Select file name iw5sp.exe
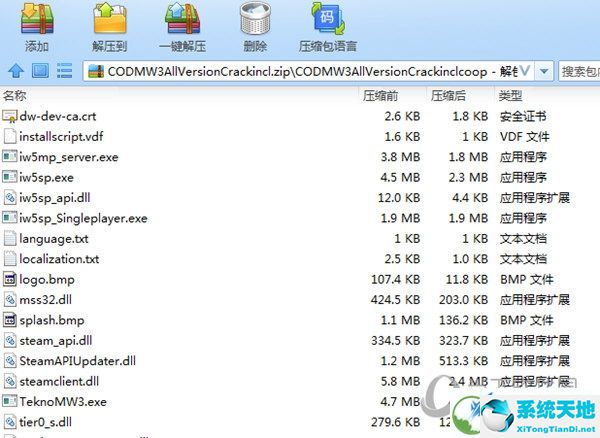The image size is (600, 438). click(46, 178)
